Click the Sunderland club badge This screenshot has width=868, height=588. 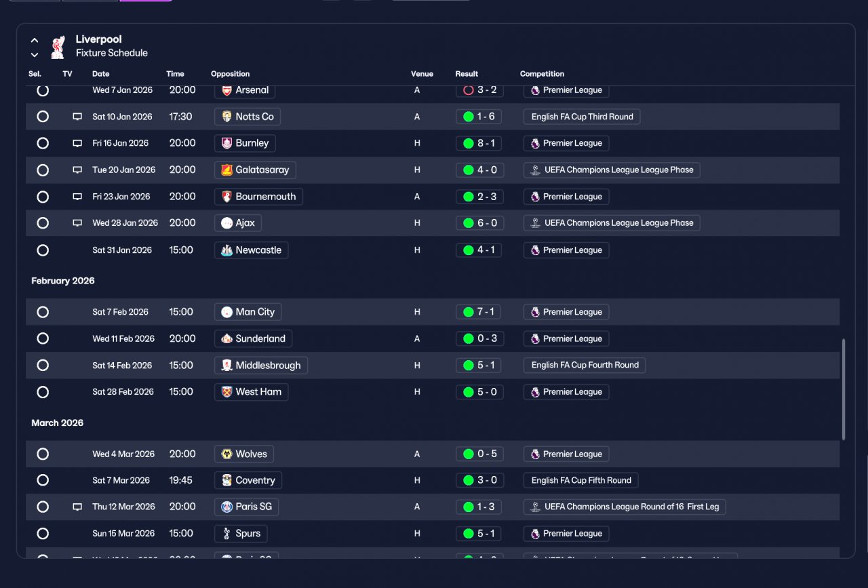tap(226, 338)
